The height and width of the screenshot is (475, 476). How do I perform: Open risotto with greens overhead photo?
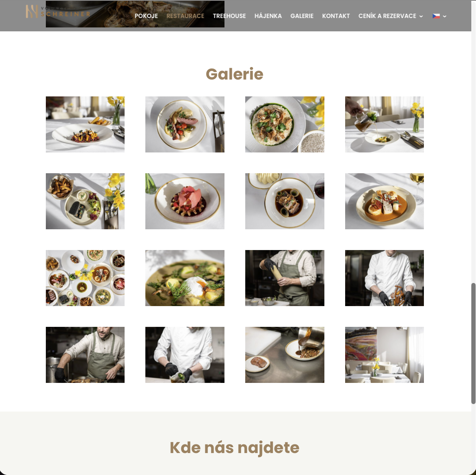(285, 124)
